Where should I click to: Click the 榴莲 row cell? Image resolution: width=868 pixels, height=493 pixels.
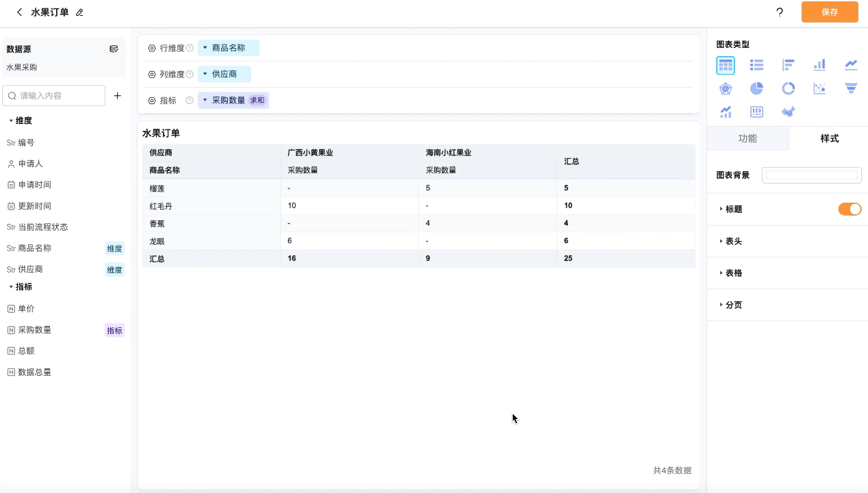pyautogui.click(x=212, y=188)
